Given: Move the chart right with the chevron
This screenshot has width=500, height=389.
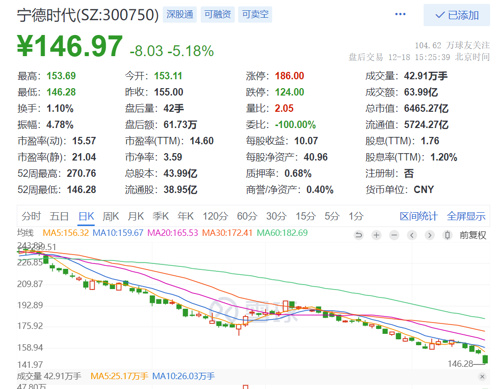Looking at the screenshot, I should (x=430, y=235).
